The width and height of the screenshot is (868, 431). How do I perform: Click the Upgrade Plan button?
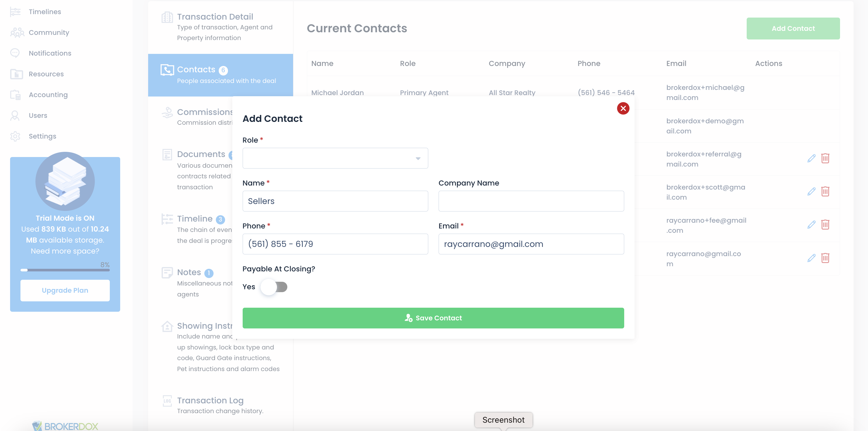coord(65,290)
